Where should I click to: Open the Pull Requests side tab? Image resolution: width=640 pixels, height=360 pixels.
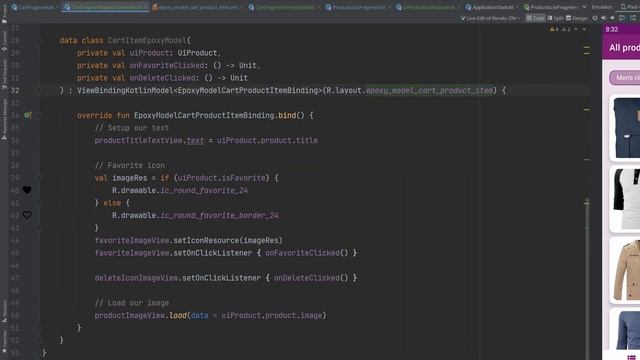click(x=4, y=74)
